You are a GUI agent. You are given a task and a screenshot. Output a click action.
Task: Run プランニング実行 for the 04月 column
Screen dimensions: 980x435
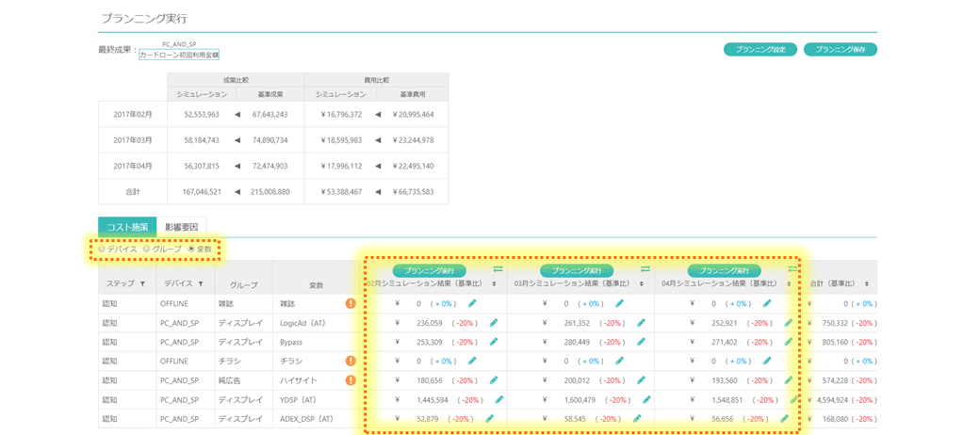[x=724, y=271]
